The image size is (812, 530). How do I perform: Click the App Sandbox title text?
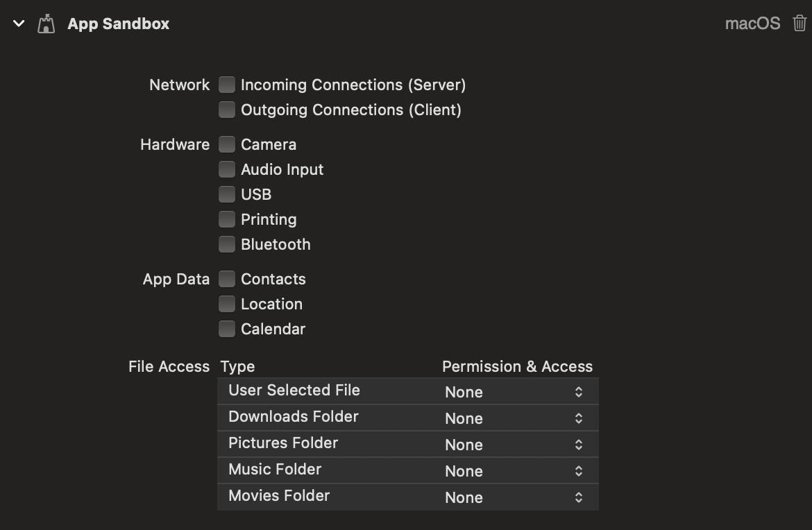[119, 24]
